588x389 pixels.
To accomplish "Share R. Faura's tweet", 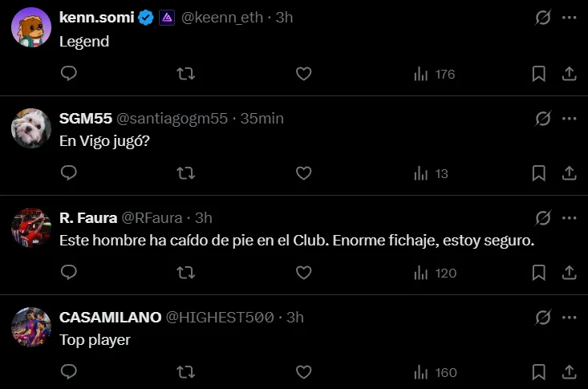I will [x=569, y=273].
